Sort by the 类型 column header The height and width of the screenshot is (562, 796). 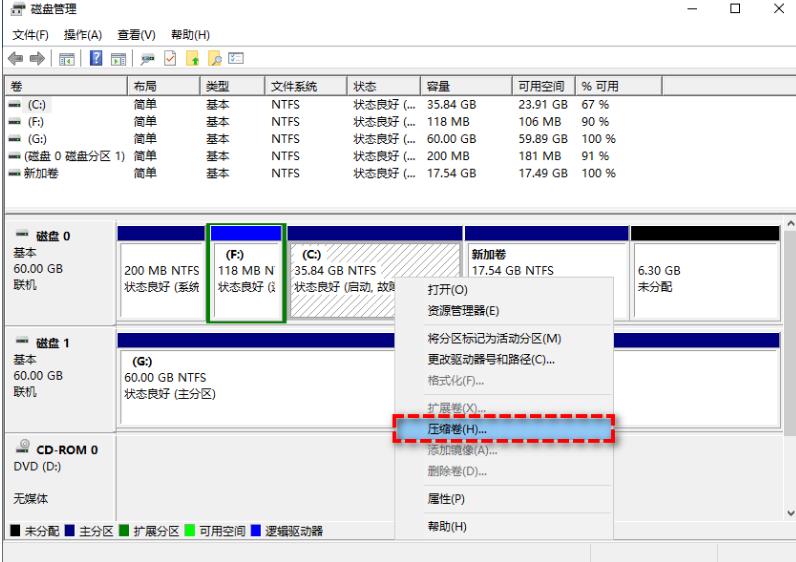click(x=233, y=86)
